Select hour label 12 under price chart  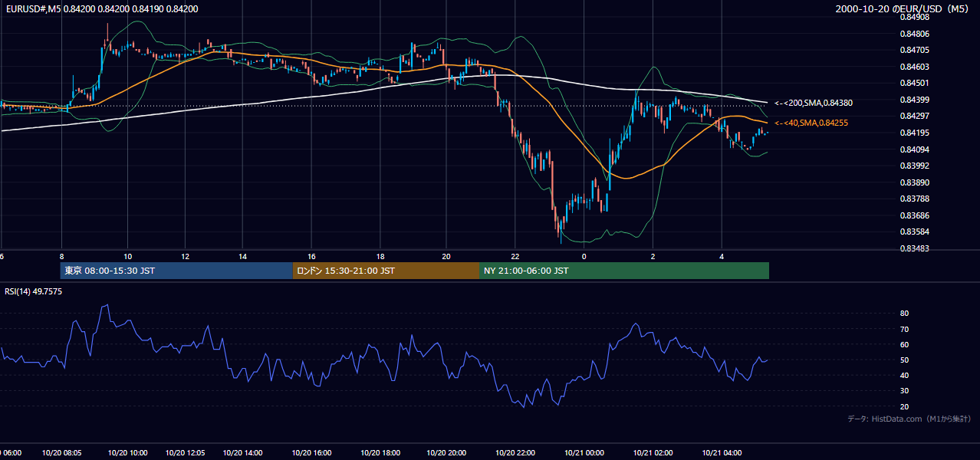[x=185, y=256]
